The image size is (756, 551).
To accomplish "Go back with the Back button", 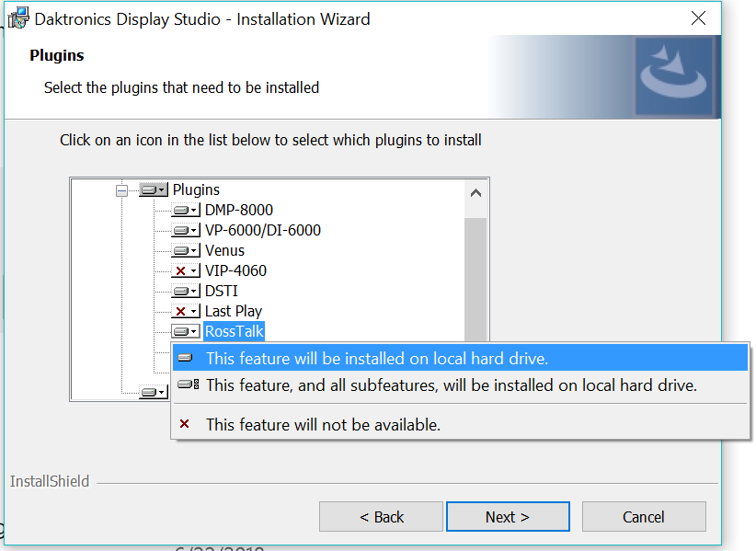I will (x=381, y=517).
